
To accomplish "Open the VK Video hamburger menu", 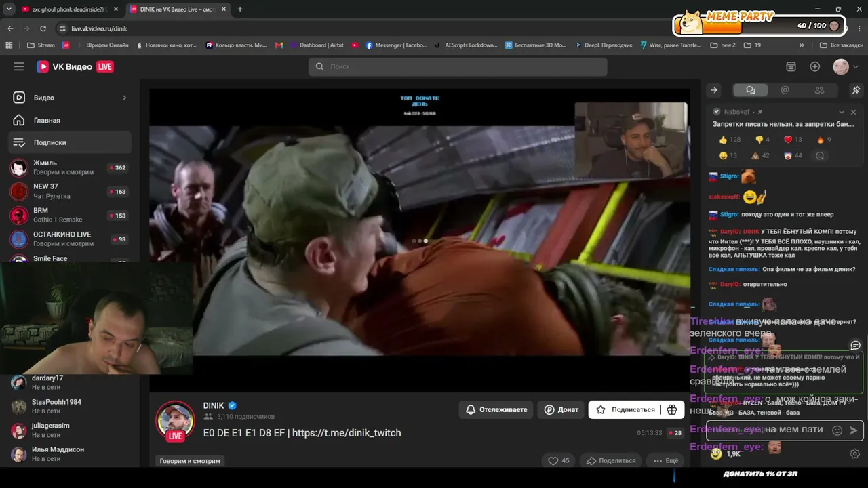I will click(19, 66).
